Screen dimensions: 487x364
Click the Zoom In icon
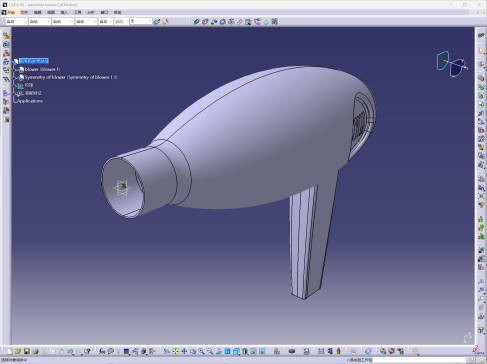pyautogui.click(x=201, y=351)
